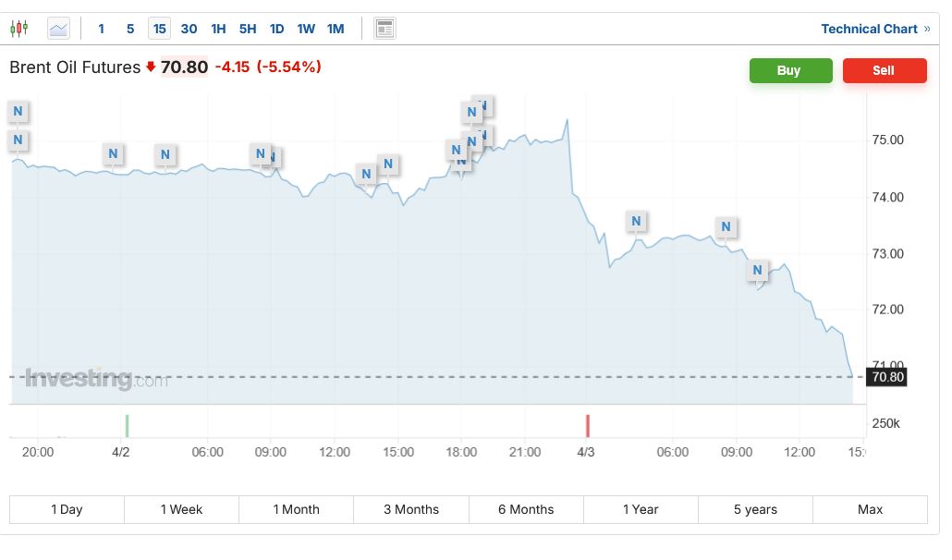Viewport: 952px width, 560px height.
Task: Click the lowest news marker after 09:00 on 4/3
Action: tap(757, 270)
